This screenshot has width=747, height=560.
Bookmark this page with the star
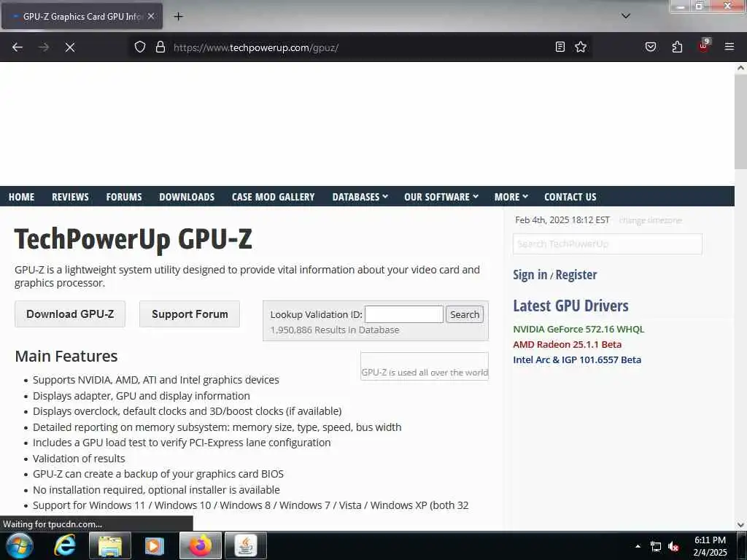coord(581,47)
